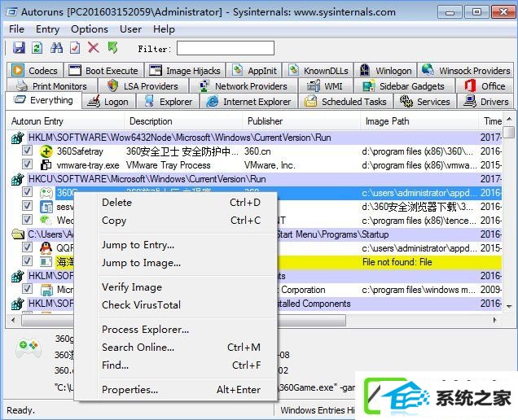The height and width of the screenshot is (420, 518).
Task: Switch to the Drivers tab
Action: click(485, 102)
